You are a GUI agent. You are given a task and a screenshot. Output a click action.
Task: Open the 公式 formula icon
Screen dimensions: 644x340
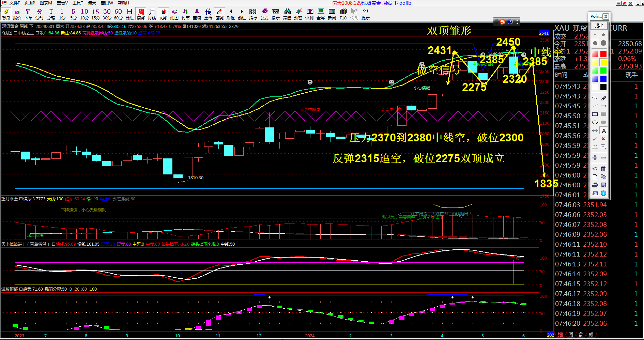click(x=264, y=14)
